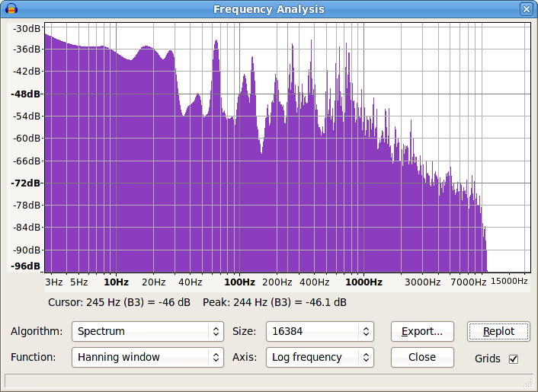Select the -48dB label on the vertical axis
The width and height of the screenshot is (538, 392).
tap(25, 94)
